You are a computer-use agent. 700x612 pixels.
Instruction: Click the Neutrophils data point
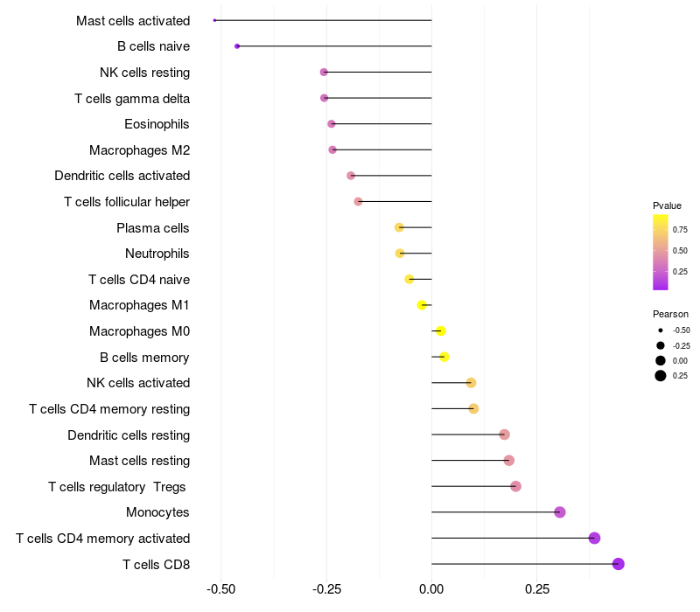click(400, 254)
